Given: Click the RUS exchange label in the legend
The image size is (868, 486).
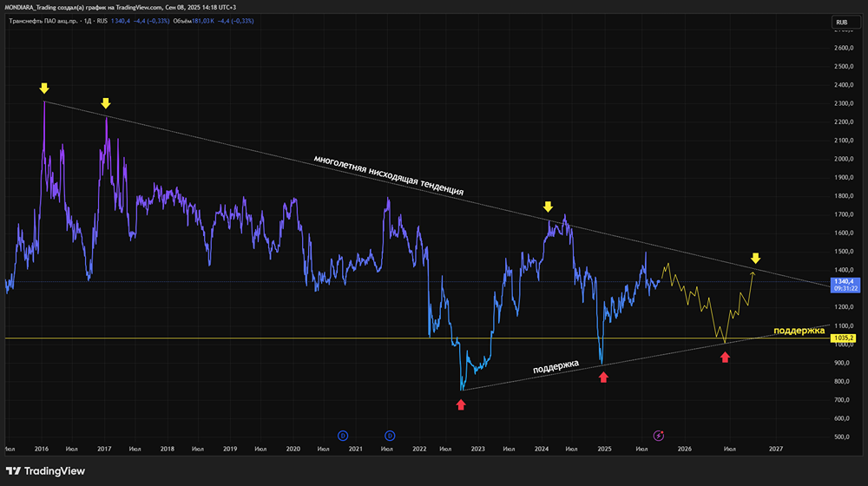Looking at the screenshot, I should (102, 21).
